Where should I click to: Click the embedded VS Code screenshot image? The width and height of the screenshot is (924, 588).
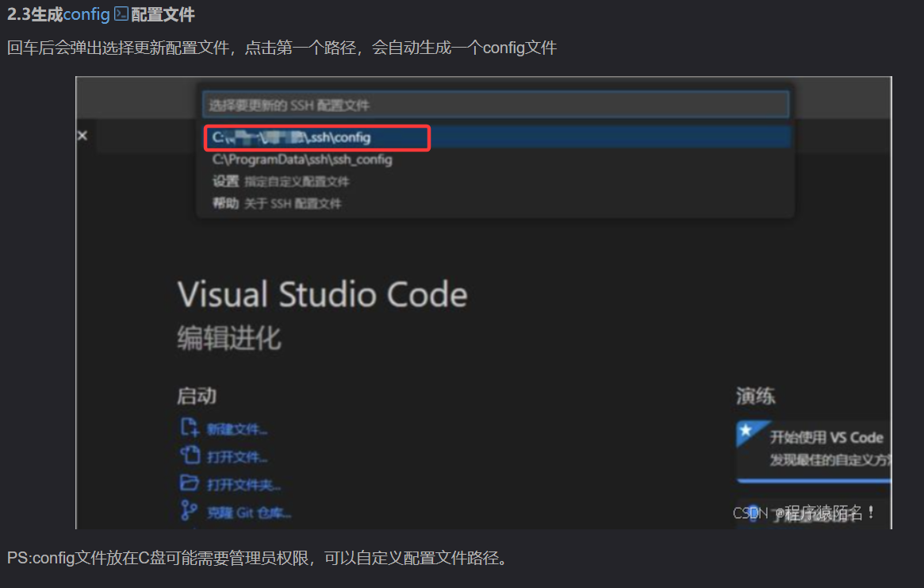(483, 302)
